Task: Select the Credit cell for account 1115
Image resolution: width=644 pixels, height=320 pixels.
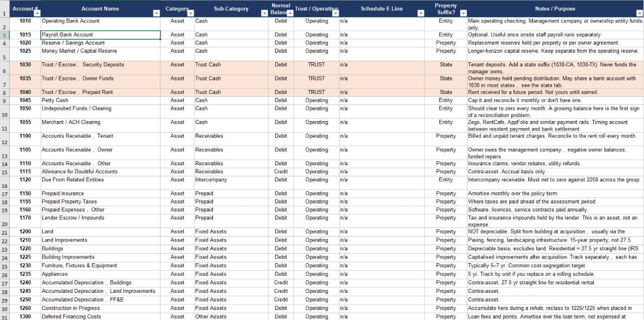Action: pyautogui.click(x=281, y=172)
